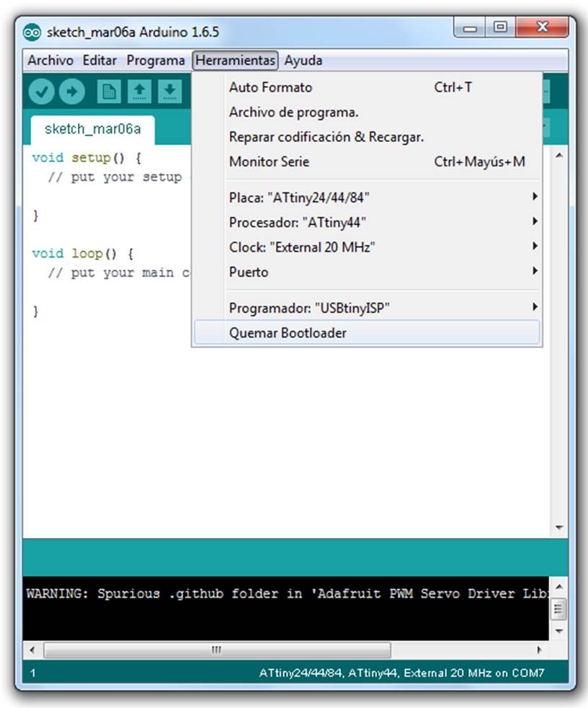Click editor scrollbar down arrow
This screenshot has width=588, height=708.
[x=559, y=527]
